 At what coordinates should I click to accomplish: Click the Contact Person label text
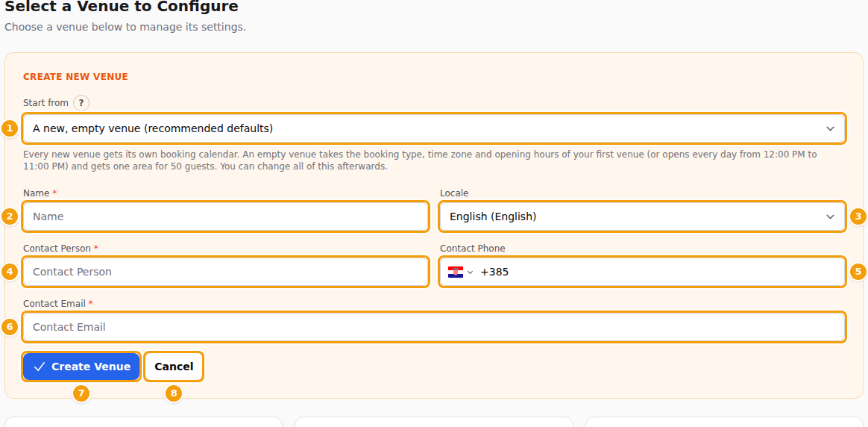click(x=57, y=248)
